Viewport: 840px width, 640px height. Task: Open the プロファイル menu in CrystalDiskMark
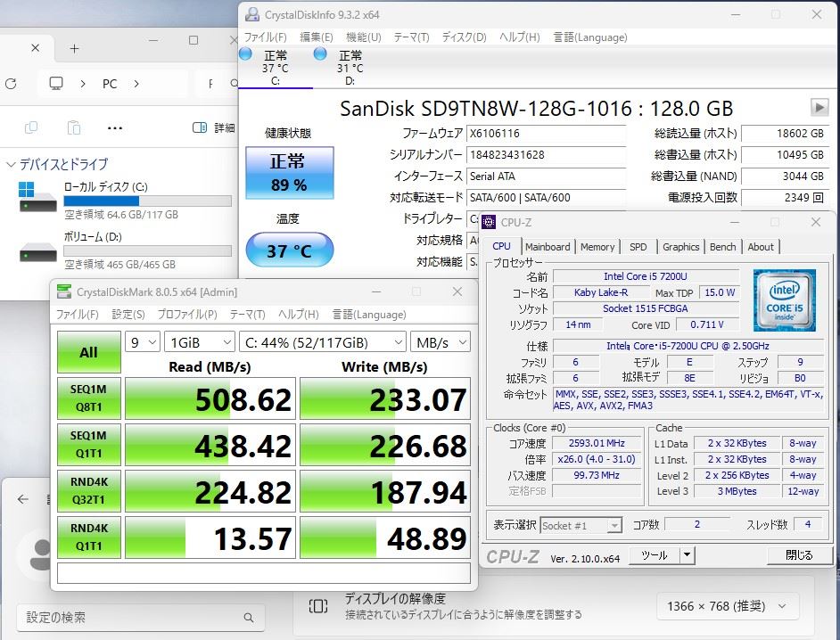[187, 315]
